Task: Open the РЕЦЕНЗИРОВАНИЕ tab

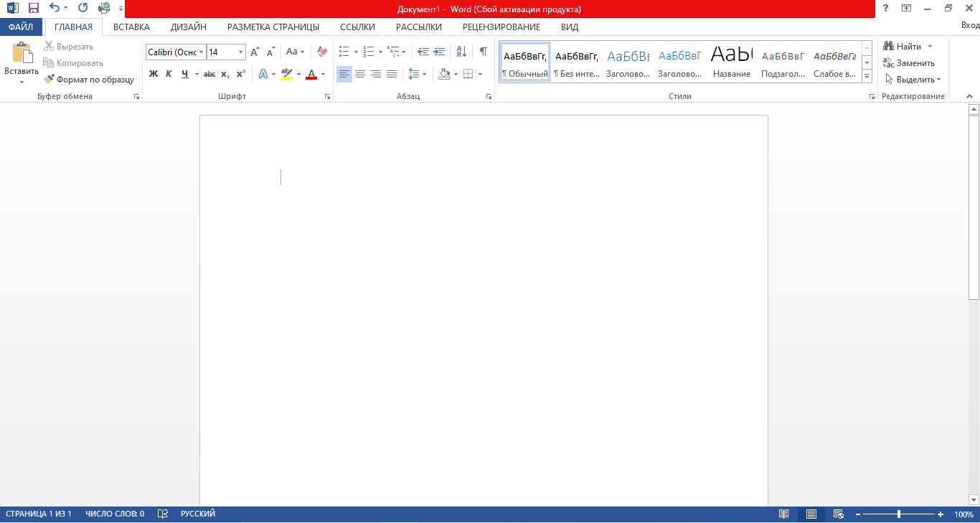Action: (x=502, y=27)
